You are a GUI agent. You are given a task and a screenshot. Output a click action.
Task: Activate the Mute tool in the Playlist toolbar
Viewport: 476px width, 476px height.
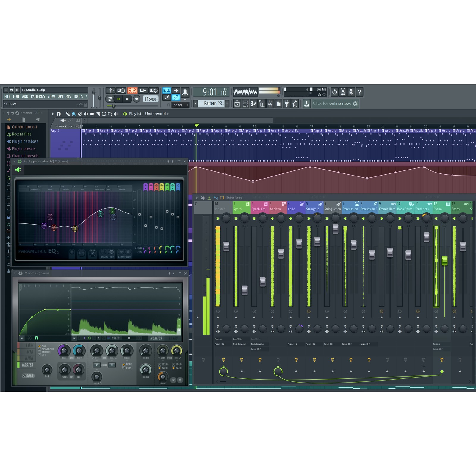(x=86, y=114)
